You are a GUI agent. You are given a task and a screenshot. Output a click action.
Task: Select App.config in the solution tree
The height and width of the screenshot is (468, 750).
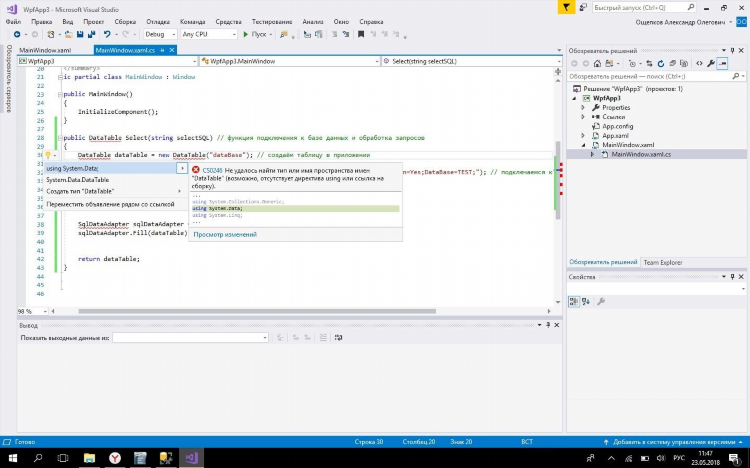click(x=618, y=126)
